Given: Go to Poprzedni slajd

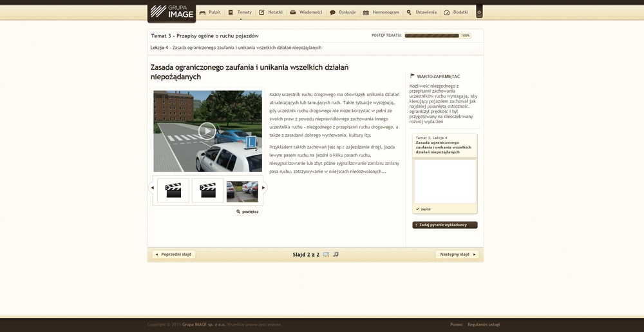Looking at the screenshot, I should tap(174, 255).
